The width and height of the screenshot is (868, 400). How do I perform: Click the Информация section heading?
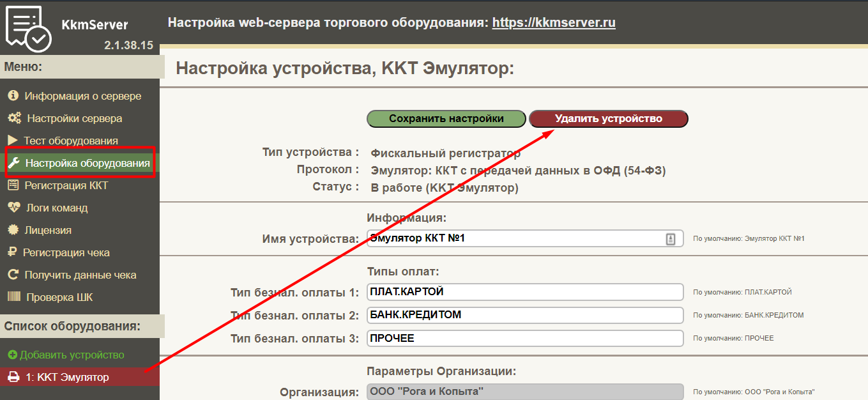point(407,219)
